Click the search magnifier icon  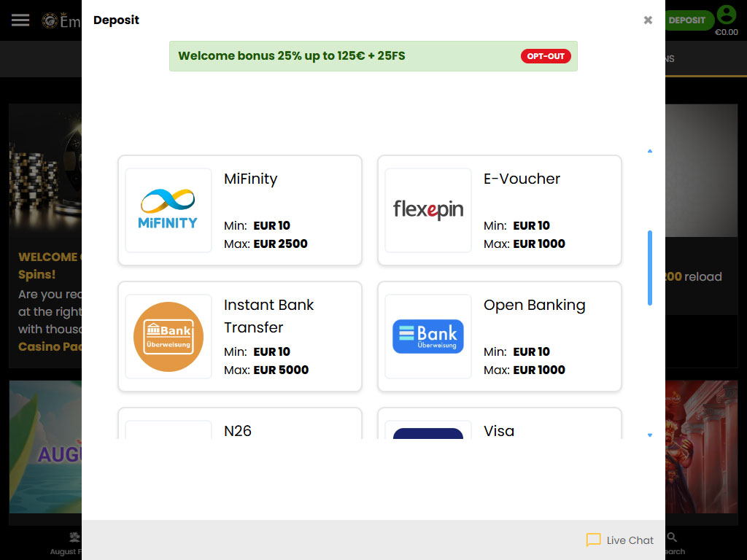672,537
